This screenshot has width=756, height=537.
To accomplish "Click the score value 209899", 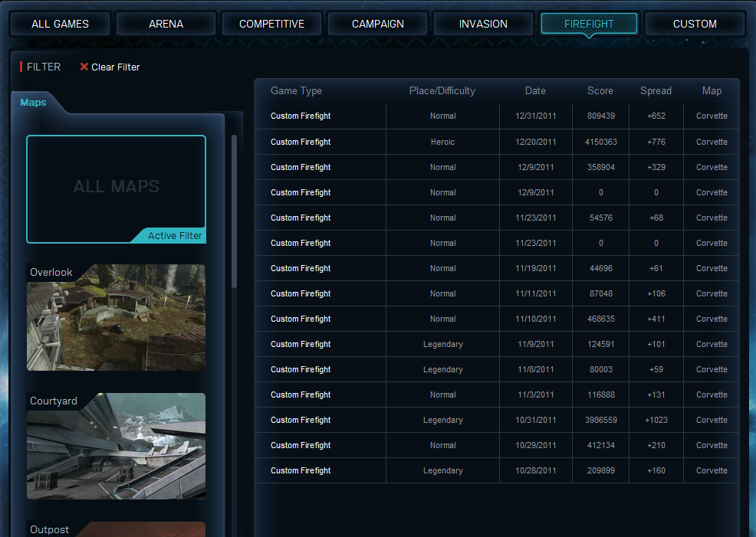I will [x=601, y=470].
